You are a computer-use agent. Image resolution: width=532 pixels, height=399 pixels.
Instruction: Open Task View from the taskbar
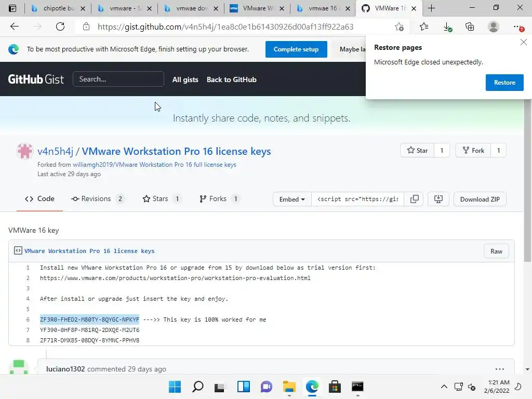coord(220,387)
